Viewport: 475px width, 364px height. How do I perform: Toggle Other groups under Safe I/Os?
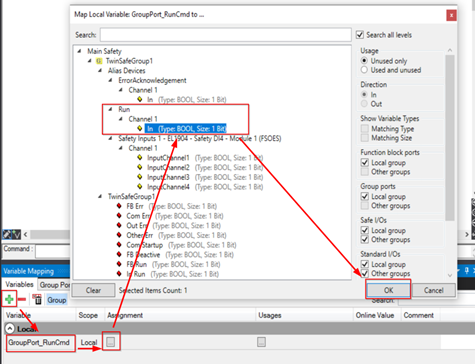point(365,239)
